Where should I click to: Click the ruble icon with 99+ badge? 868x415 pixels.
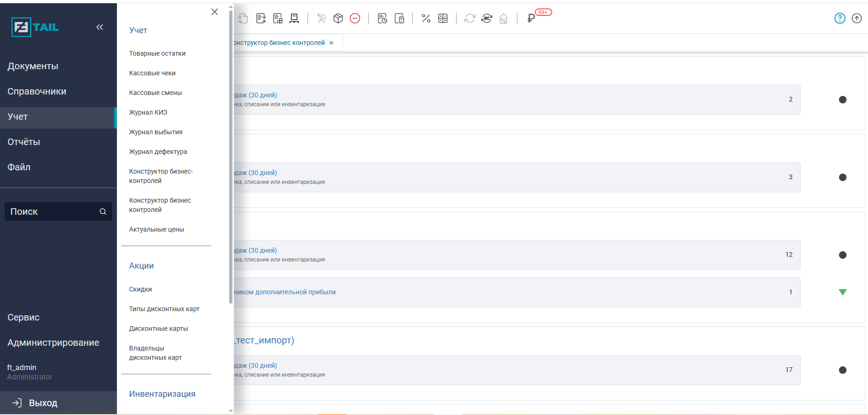tap(531, 18)
